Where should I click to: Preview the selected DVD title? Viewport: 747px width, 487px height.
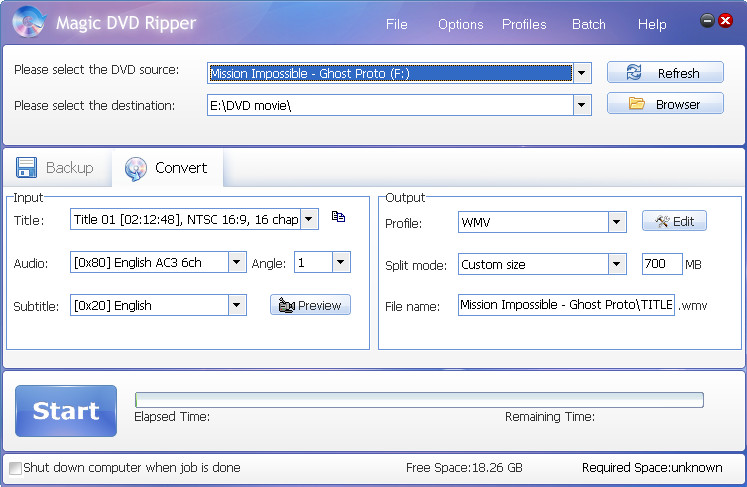[310, 305]
